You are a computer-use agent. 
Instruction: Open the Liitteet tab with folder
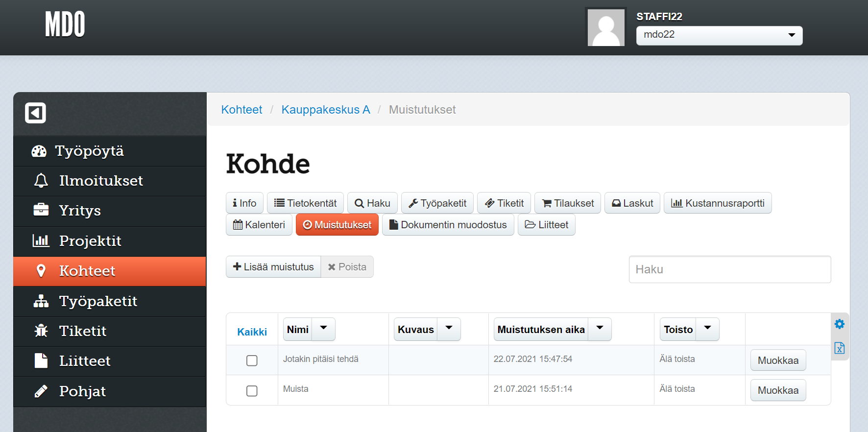[546, 224]
